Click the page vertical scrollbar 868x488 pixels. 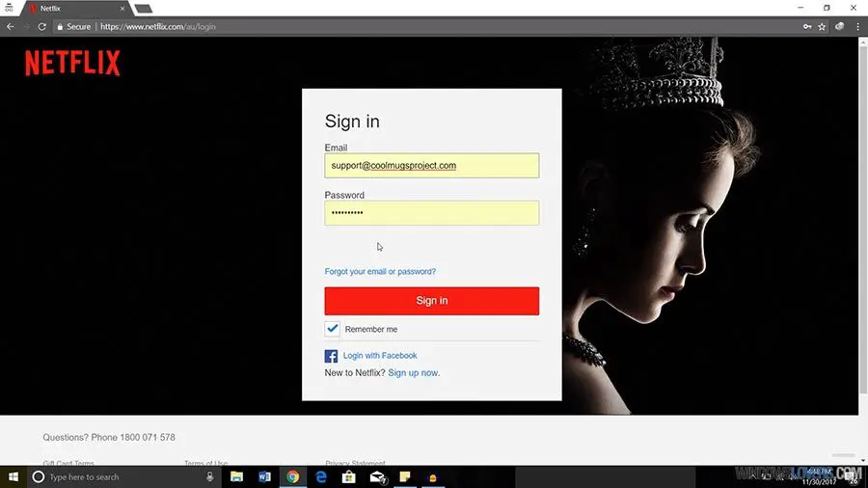click(x=863, y=220)
